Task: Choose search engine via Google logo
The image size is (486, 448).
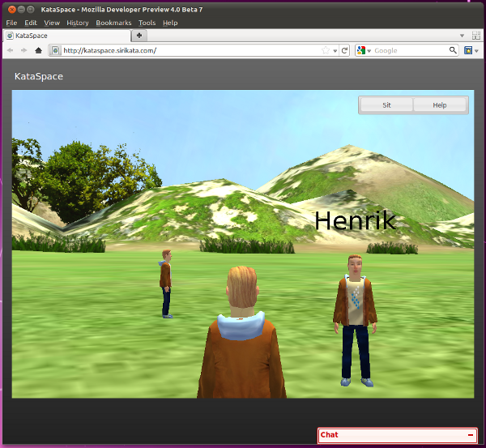Action: coord(361,50)
